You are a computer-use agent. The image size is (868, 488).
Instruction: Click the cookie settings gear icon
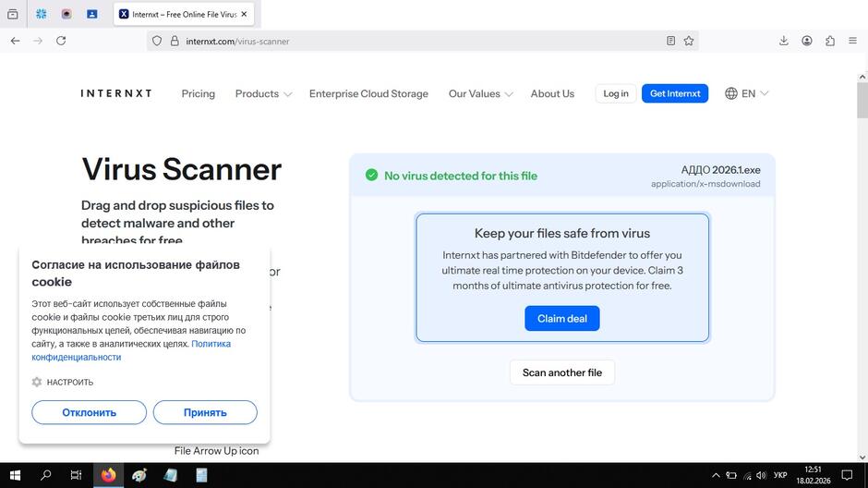click(37, 383)
